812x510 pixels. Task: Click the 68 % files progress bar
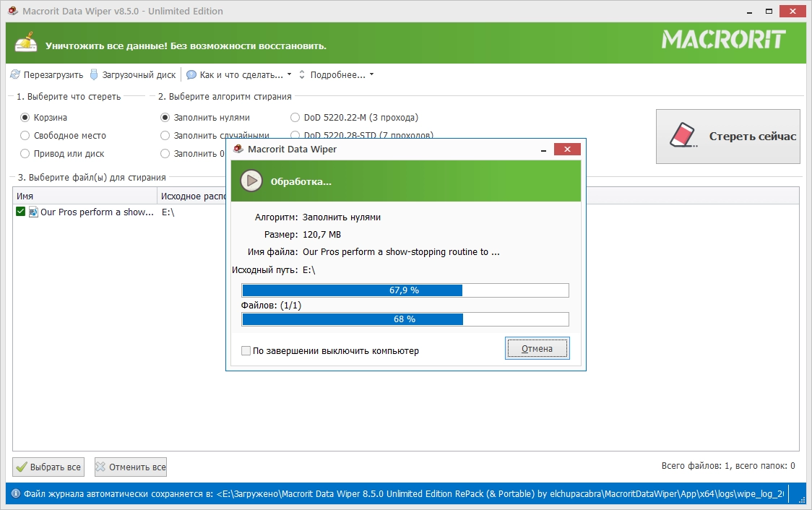(x=405, y=319)
